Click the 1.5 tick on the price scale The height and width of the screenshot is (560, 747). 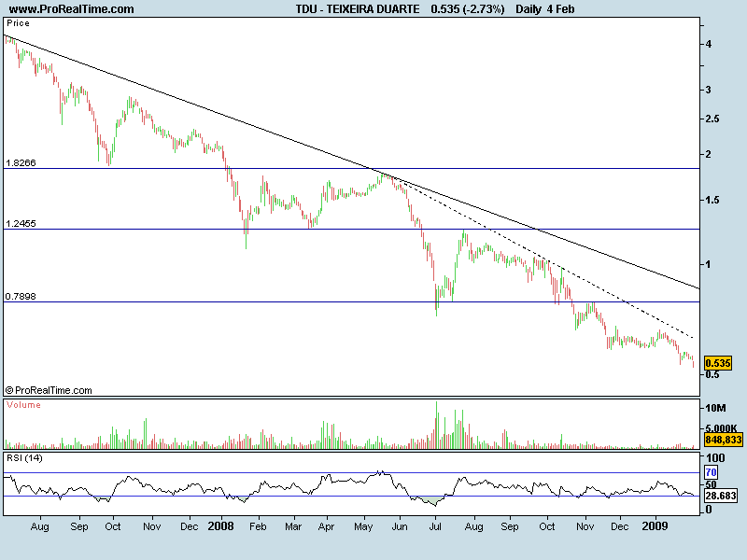712,200
